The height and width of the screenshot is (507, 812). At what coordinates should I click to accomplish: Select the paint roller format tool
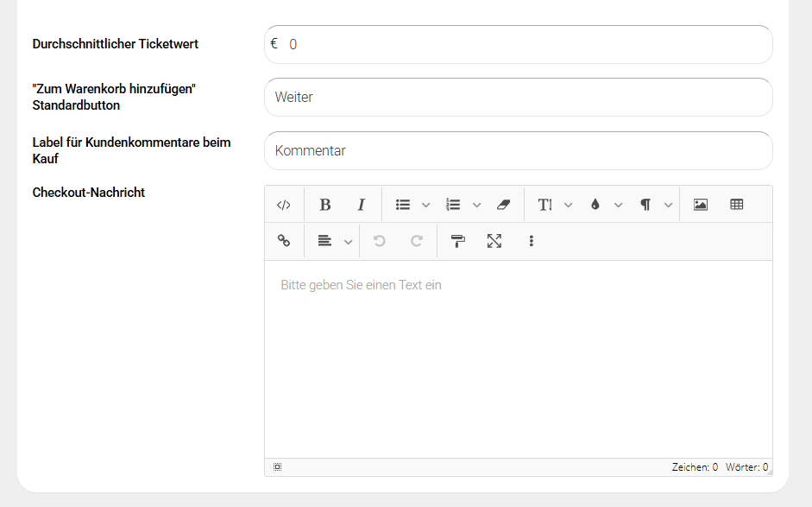458,241
